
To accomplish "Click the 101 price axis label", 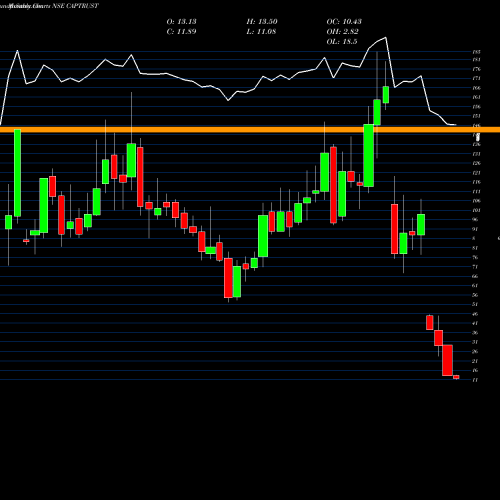I will coord(476,210).
